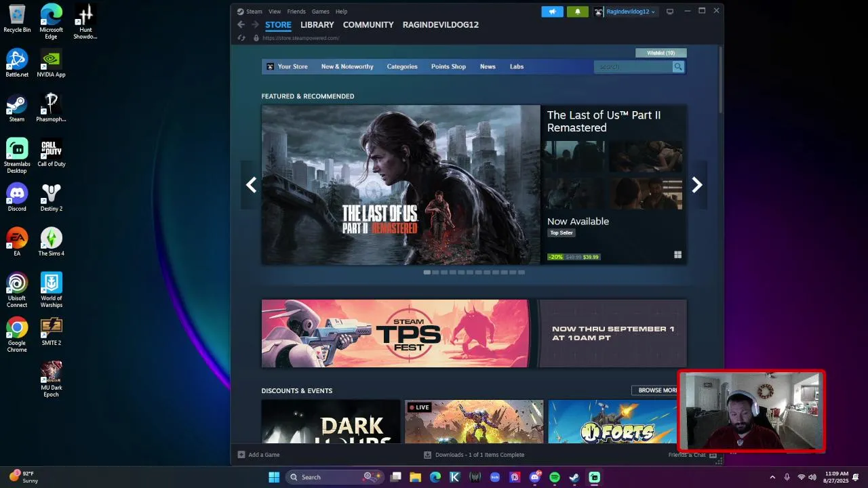Go back with the Steam back arrow
Screen dimensions: 868x488
click(241, 24)
